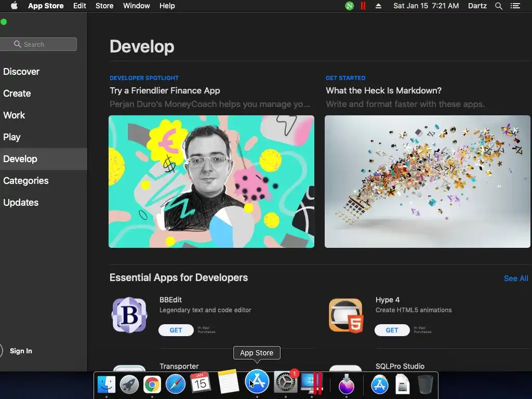Image resolution: width=532 pixels, height=399 pixels.
Task: Open the Window menu
Action: coord(137,6)
